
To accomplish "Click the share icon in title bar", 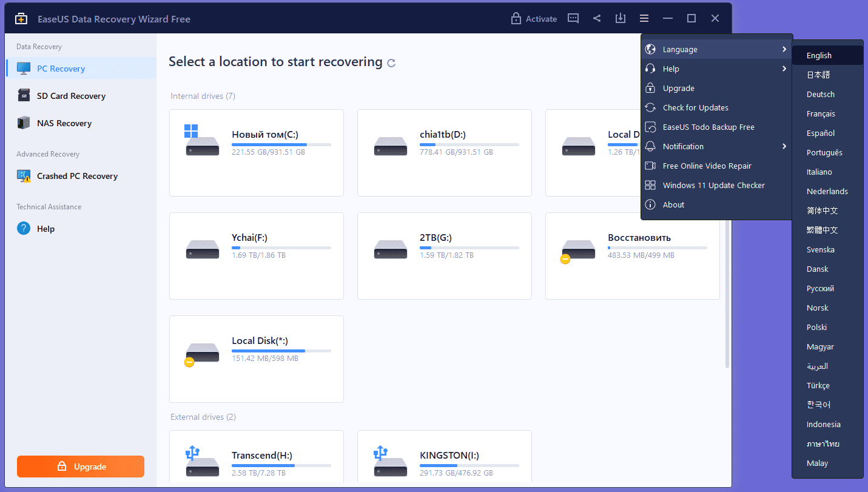I will coord(597,19).
